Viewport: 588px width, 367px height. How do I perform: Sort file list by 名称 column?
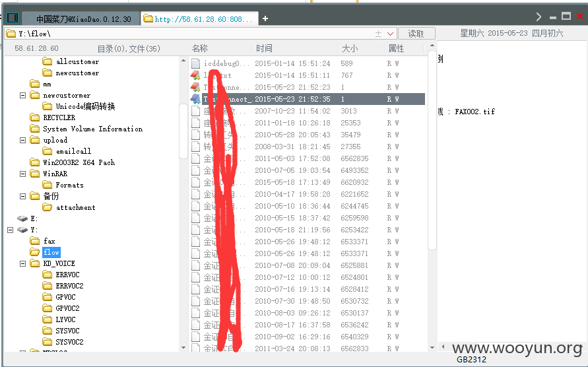pyautogui.click(x=199, y=48)
